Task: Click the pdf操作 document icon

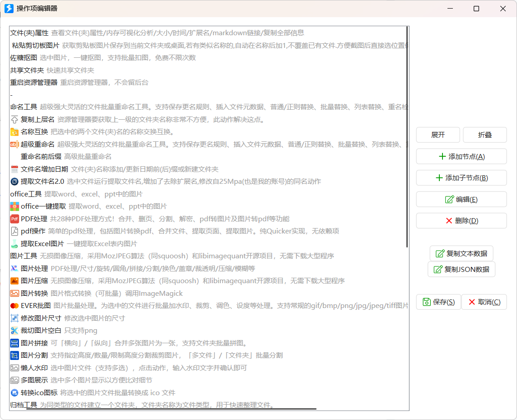Action: (x=14, y=231)
